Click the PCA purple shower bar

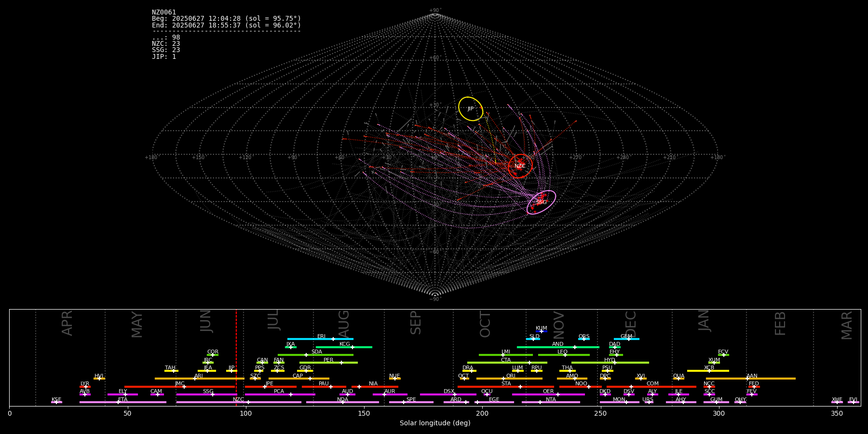pos(280,394)
